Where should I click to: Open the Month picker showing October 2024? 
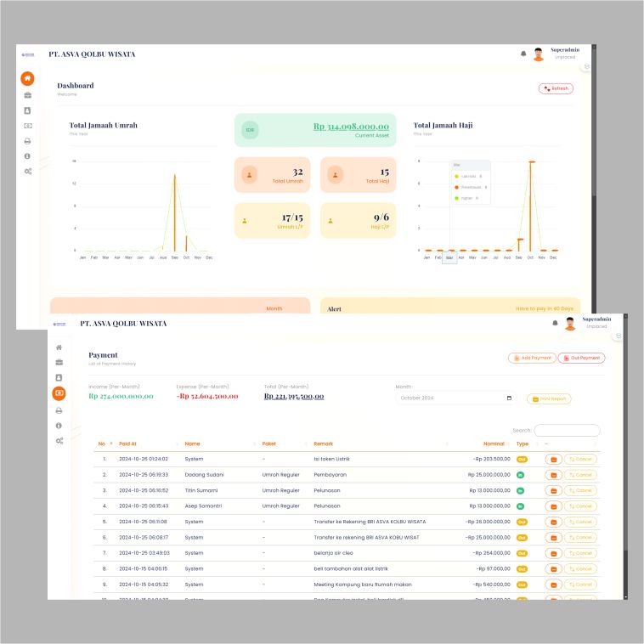click(x=455, y=398)
